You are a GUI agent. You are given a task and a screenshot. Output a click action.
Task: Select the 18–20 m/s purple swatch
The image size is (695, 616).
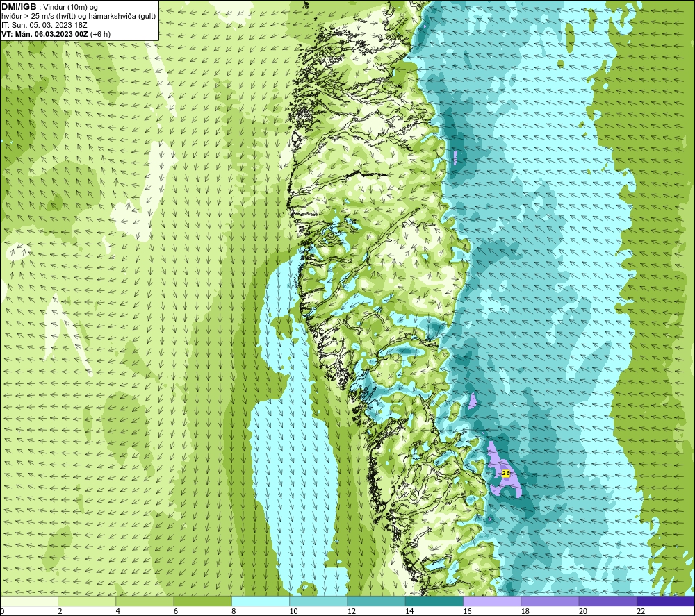(550, 601)
